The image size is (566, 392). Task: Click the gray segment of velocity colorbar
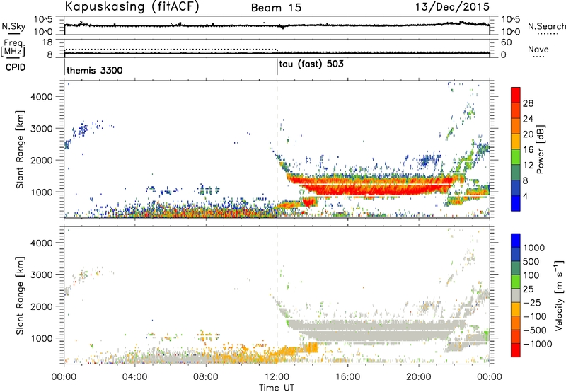tap(516, 296)
